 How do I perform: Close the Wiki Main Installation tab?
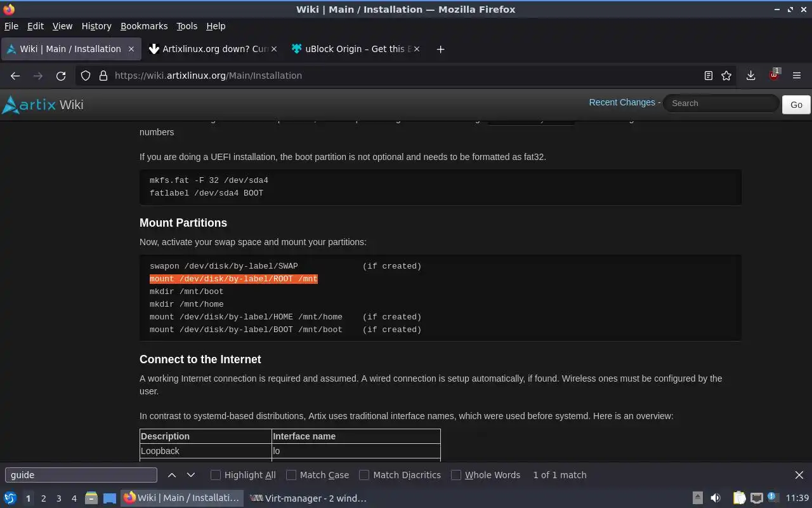pos(131,49)
